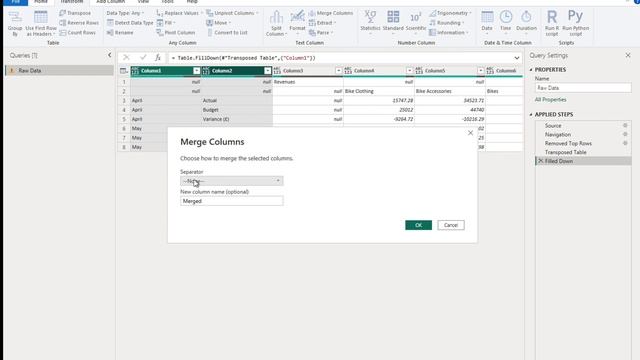Open the File tab

[x=16, y=2]
